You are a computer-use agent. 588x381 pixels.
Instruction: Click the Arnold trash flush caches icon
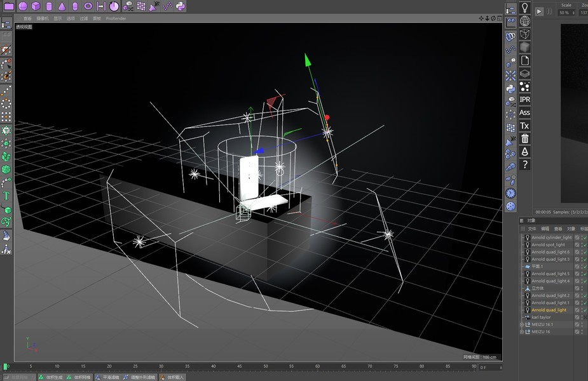click(x=524, y=138)
